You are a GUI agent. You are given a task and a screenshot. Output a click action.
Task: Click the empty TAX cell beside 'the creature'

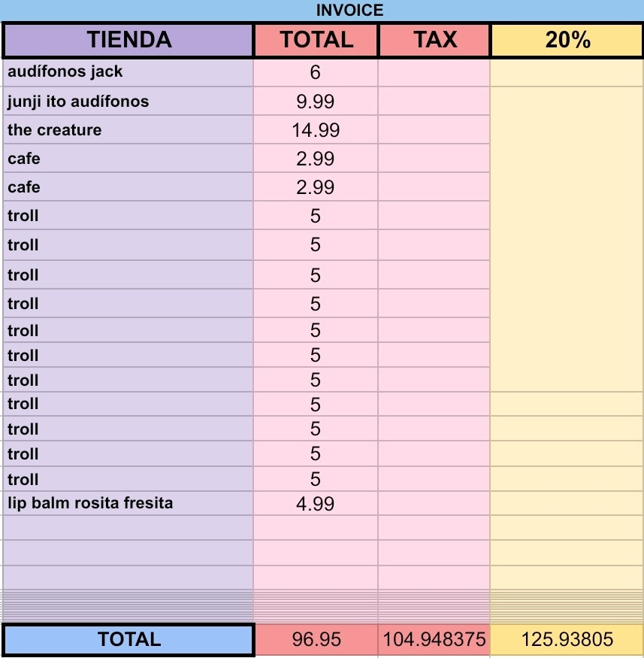coord(434,129)
